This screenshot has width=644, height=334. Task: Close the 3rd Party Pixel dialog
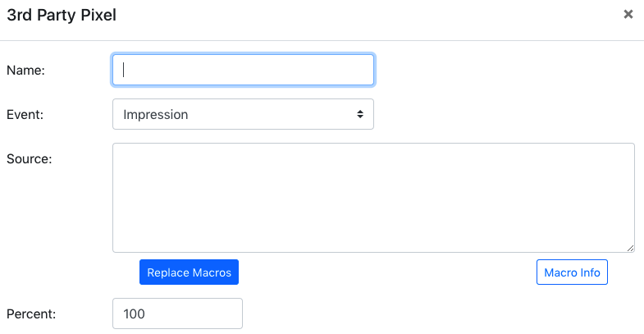[628, 15]
